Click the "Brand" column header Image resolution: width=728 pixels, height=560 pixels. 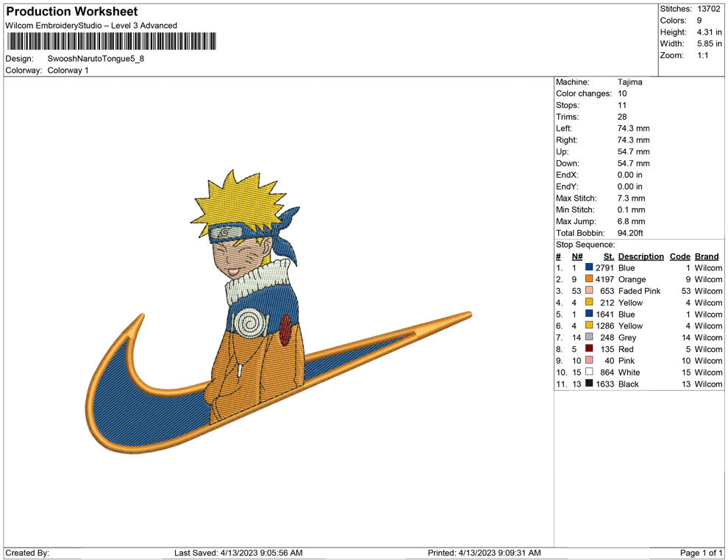tap(707, 256)
